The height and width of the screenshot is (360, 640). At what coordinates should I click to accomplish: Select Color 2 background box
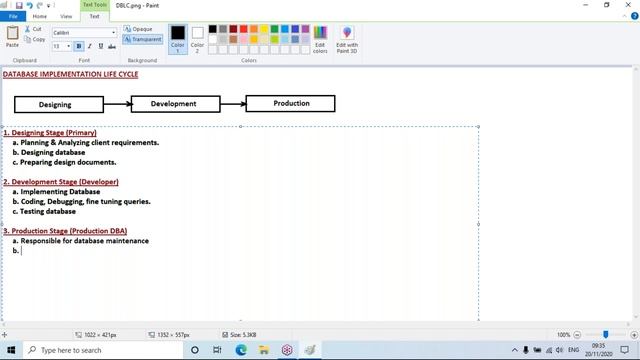(198, 39)
